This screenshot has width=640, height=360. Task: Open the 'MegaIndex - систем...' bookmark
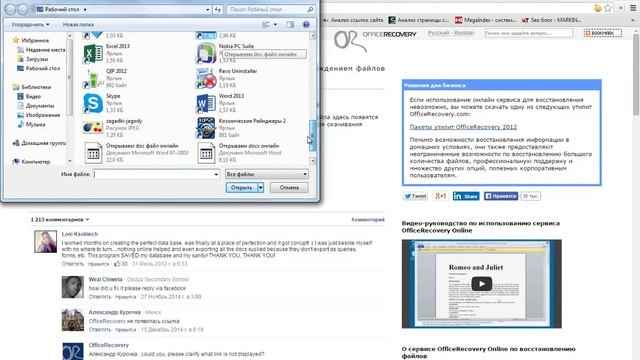coord(486,20)
